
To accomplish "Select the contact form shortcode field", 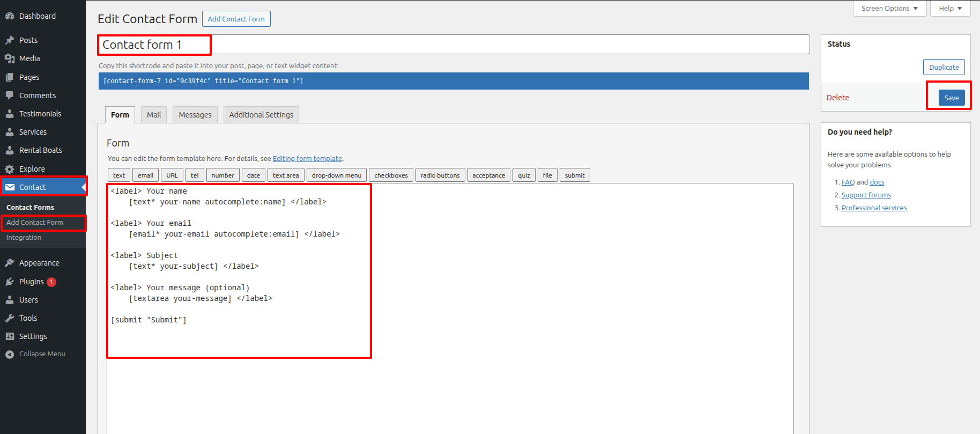I will [x=453, y=81].
